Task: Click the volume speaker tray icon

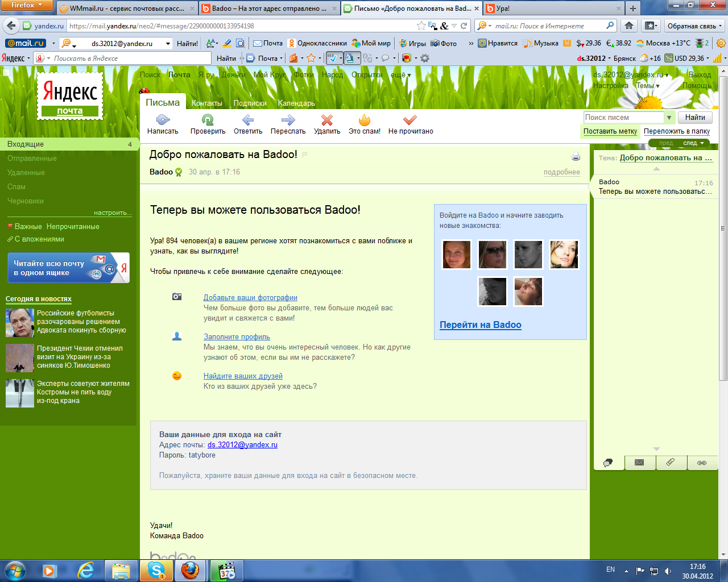Action: point(668,571)
